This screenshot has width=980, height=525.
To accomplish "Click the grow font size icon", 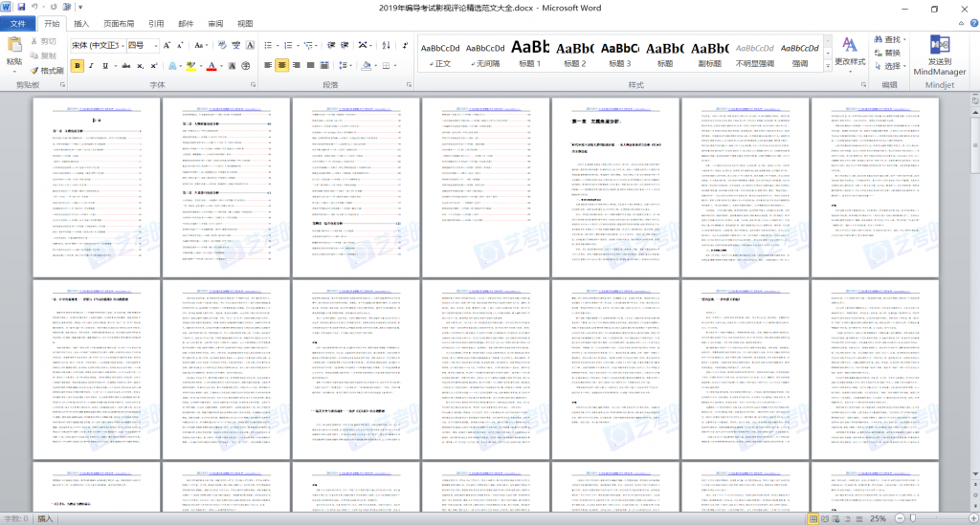I will point(167,45).
